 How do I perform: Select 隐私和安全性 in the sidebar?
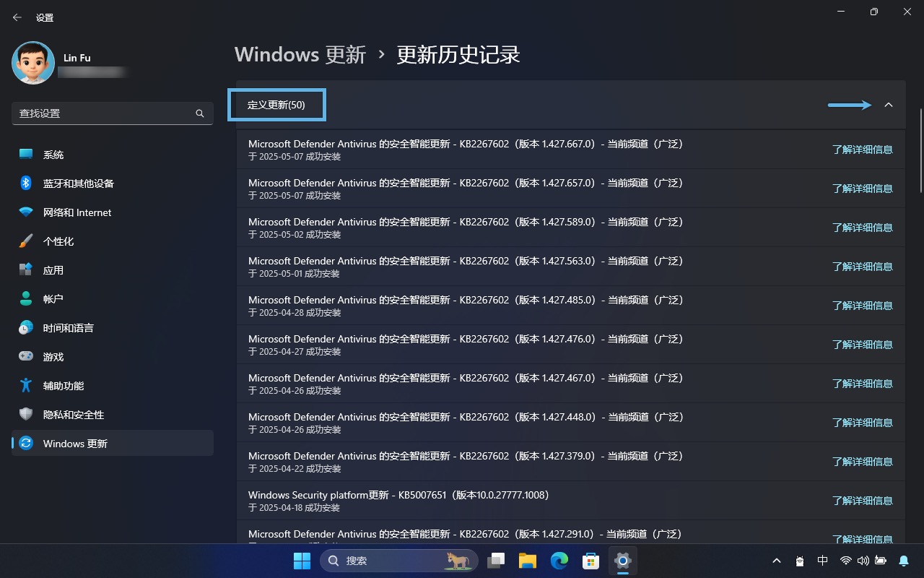[x=113, y=415]
